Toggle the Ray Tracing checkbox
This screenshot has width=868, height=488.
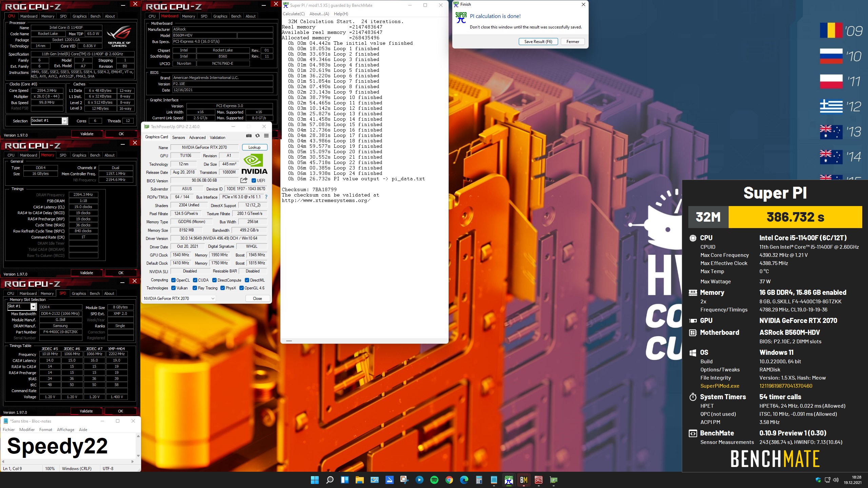coord(195,288)
